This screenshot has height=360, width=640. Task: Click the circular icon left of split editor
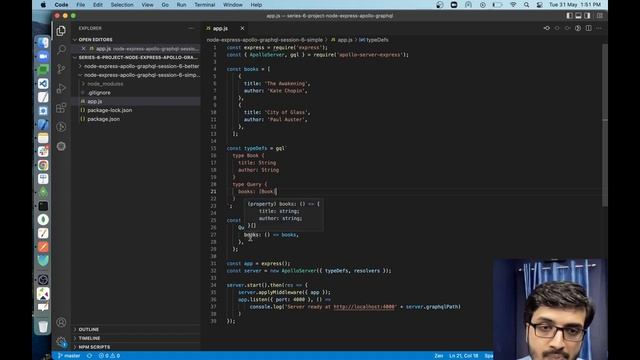578,28
